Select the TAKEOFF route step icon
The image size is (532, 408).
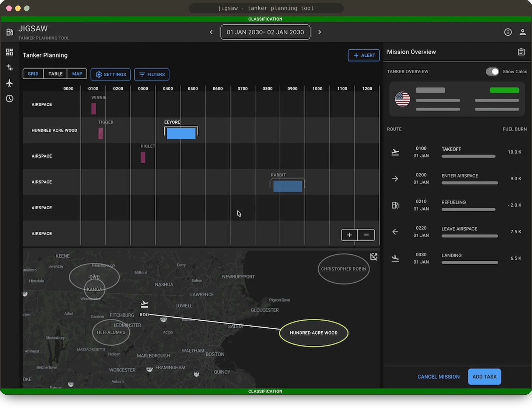[x=395, y=152]
